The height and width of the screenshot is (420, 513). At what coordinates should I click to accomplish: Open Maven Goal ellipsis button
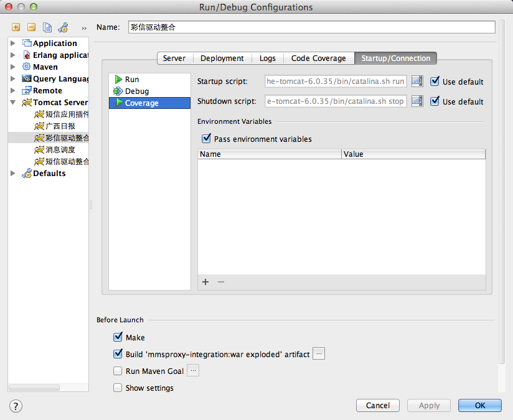pos(193,371)
